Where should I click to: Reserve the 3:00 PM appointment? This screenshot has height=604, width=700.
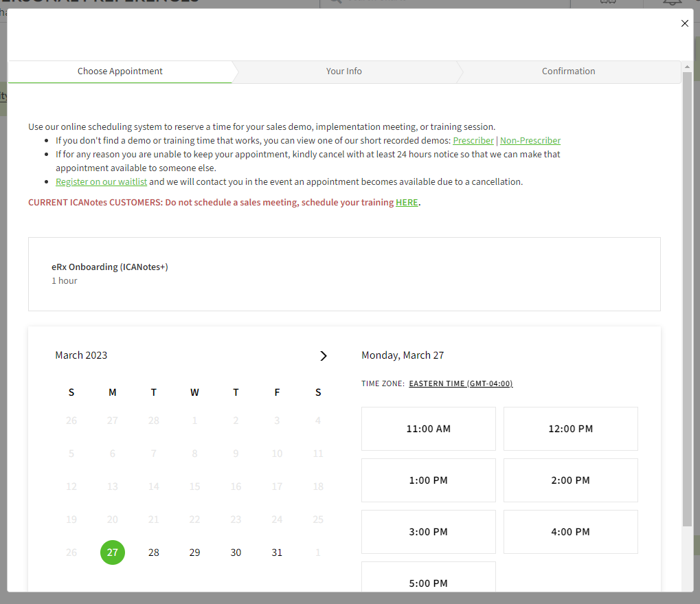point(429,532)
